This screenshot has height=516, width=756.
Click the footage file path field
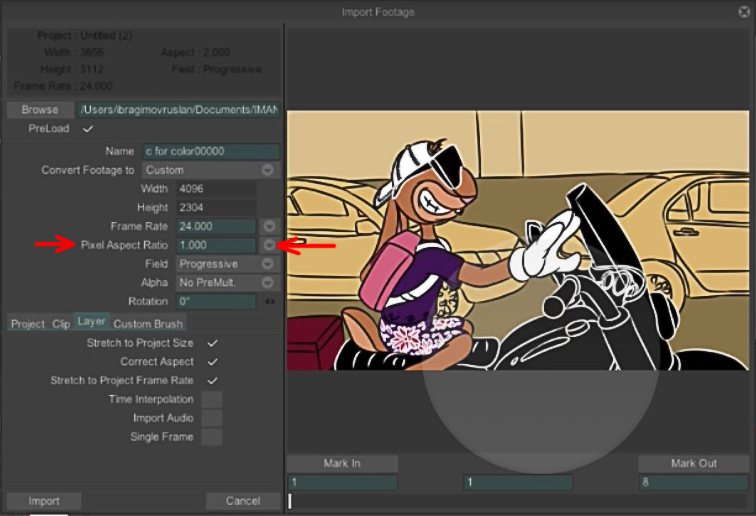pos(178,109)
